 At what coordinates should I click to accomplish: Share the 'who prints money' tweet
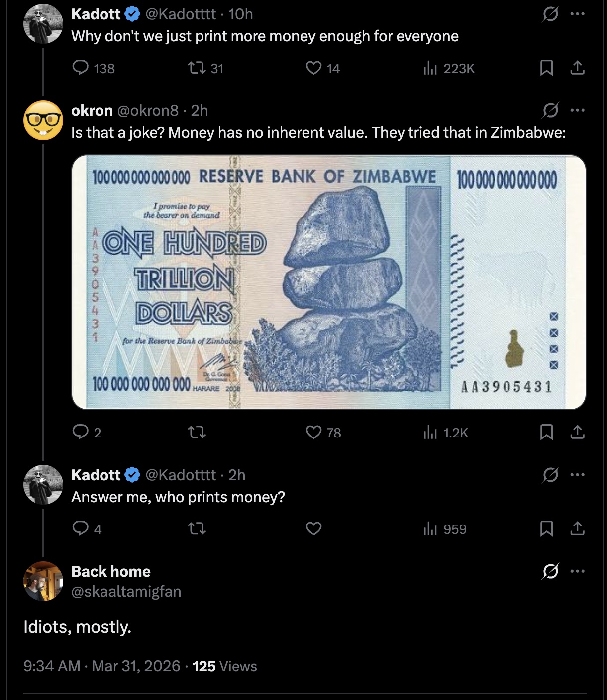coord(577,528)
